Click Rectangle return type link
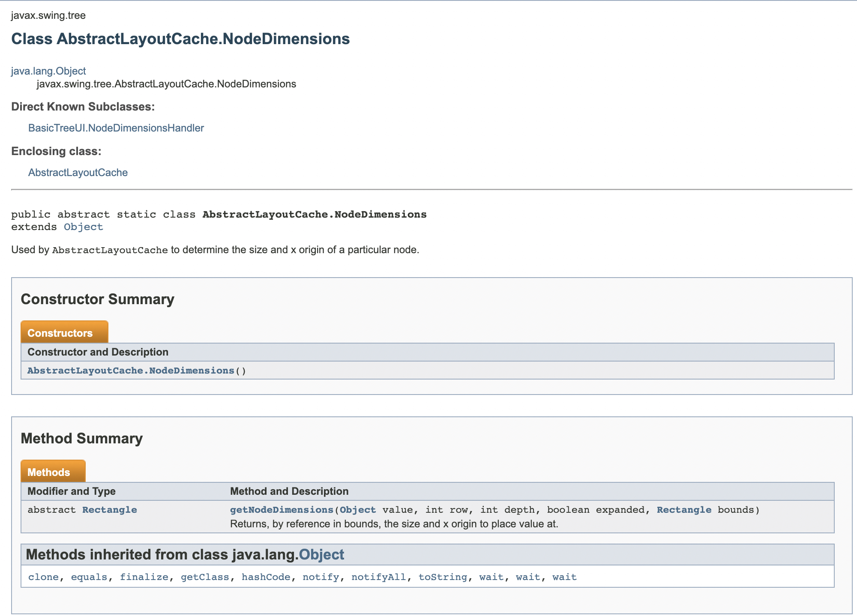857x616 pixels. (x=110, y=510)
